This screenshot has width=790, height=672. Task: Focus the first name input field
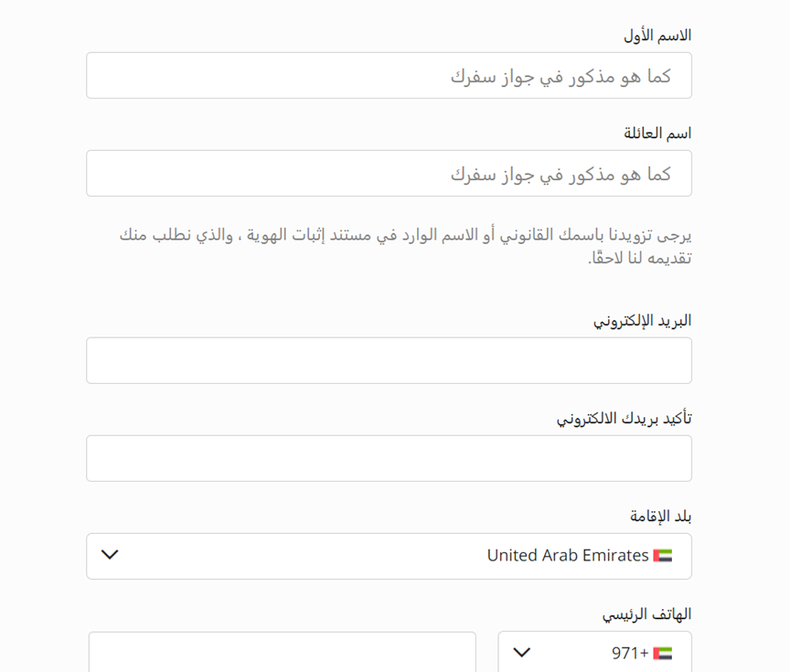click(389, 75)
